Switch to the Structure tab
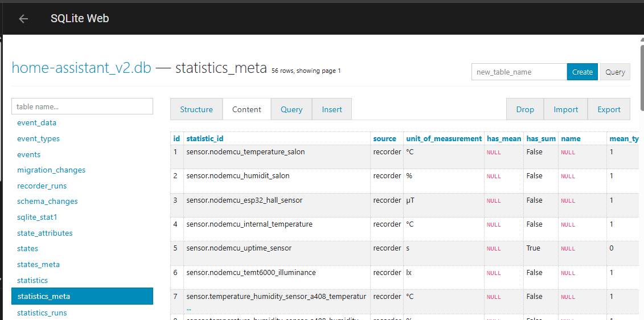This screenshot has width=644, height=320. [196, 109]
